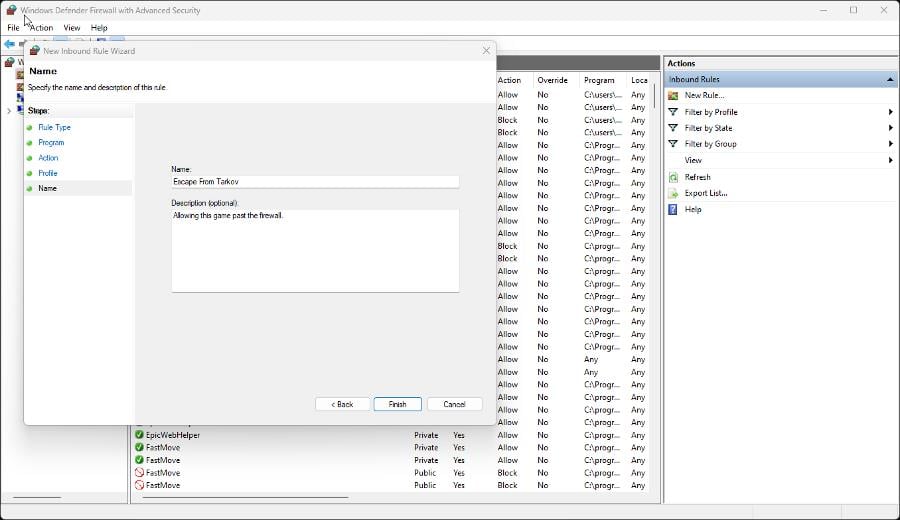
Task: Click the Back button in the wizard
Action: 342,404
